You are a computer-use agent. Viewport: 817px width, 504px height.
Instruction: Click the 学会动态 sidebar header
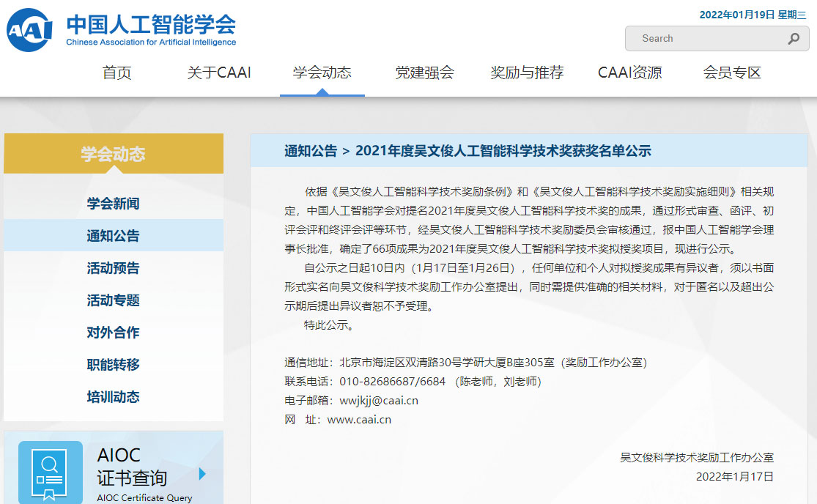(113, 154)
